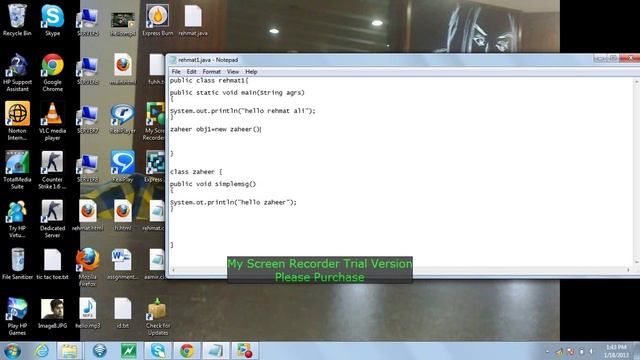640x360 pixels.
Task: Click the volume speaker tray icon
Action: (x=591, y=351)
